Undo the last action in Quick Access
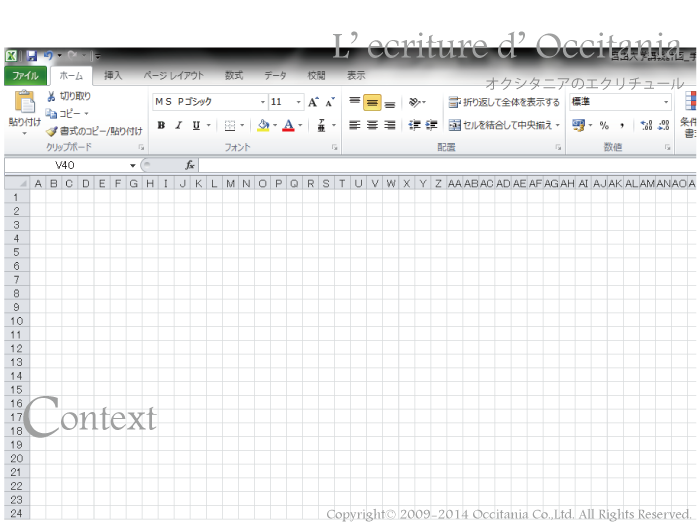This screenshot has height=531, width=700. click(x=48, y=56)
